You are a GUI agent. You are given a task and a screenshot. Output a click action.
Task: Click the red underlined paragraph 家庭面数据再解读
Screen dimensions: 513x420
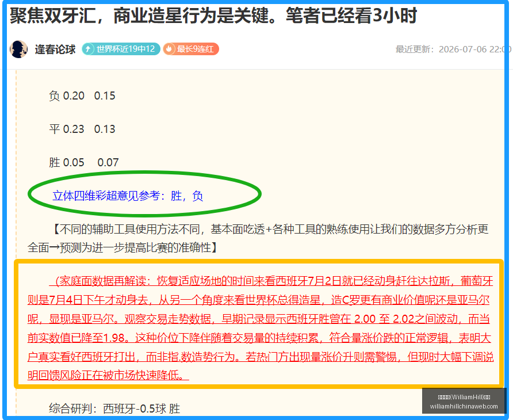pos(260,328)
